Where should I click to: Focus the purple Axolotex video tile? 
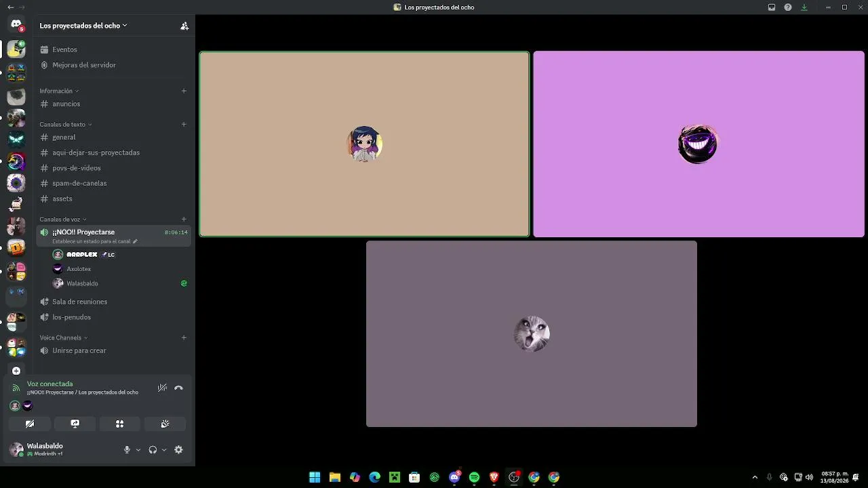coord(698,144)
